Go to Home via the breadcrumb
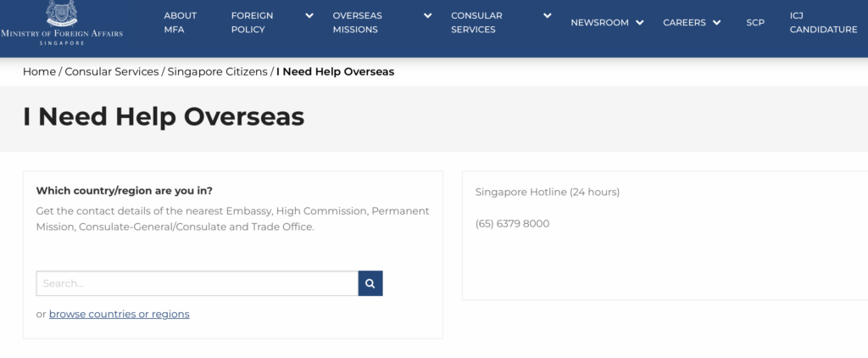The image size is (868, 358). (x=39, y=71)
